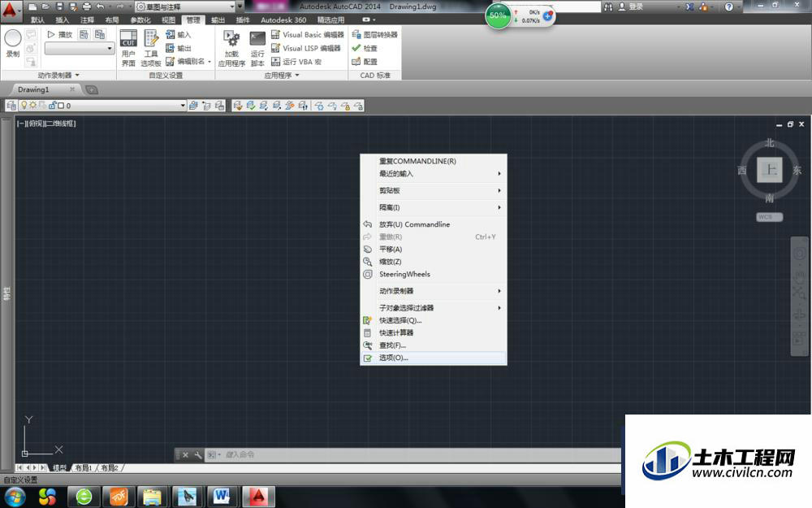The height and width of the screenshot is (508, 812).
Task: Expand the Clipboard (剪贴板) submenu
Action: tap(434, 191)
